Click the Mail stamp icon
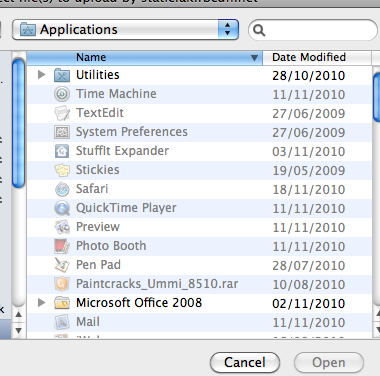This screenshot has width=380, height=376. tap(62, 322)
